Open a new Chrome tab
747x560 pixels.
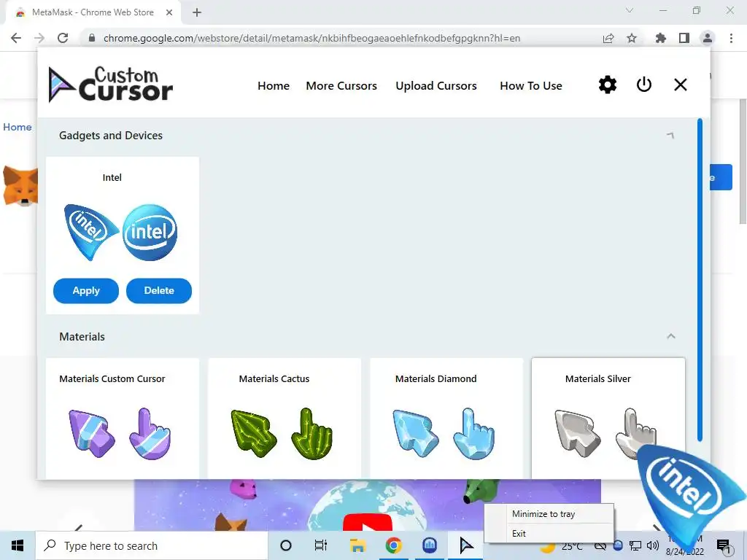197,12
